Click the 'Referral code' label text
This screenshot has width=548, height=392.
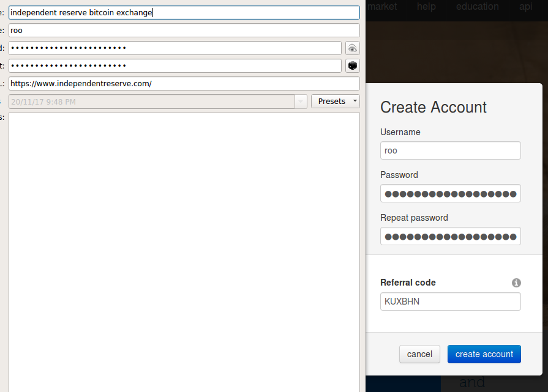[408, 283]
